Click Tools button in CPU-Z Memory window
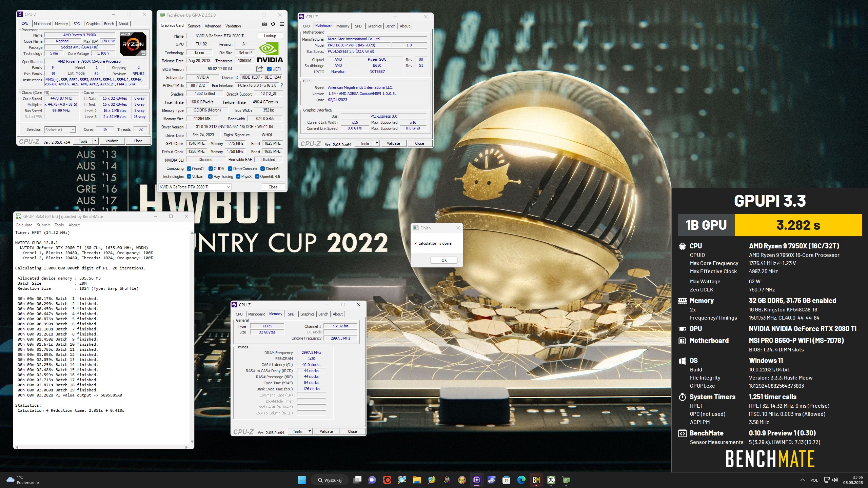 click(297, 431)
